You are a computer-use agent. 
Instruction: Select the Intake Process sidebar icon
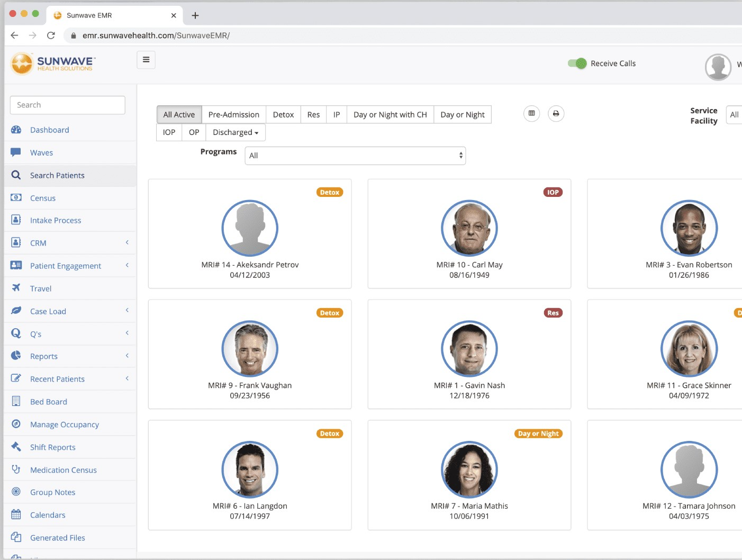click(x=16, y=220)
